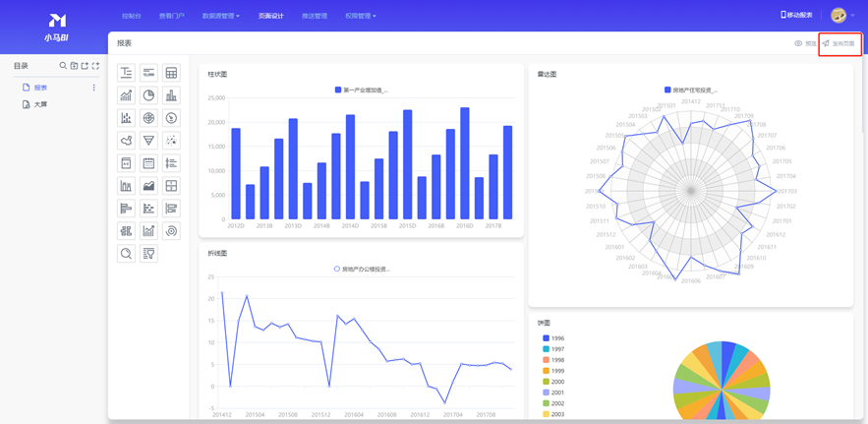The height and width of the screenshot is (424, 868).
Task: Toggle the 1998 legend in the pie chart
Action: click(553, 360)
